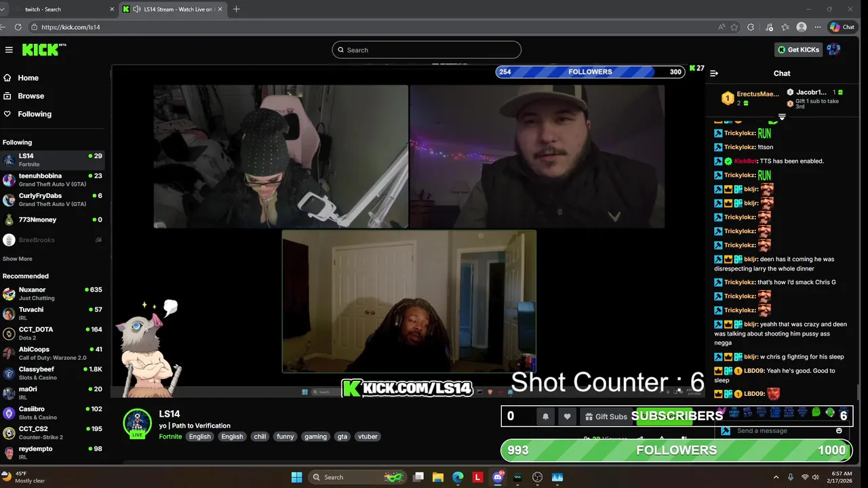Viewport: 868px width, 488px height.
Task: Open a new browser tab
Action: (x=236, y=9)
